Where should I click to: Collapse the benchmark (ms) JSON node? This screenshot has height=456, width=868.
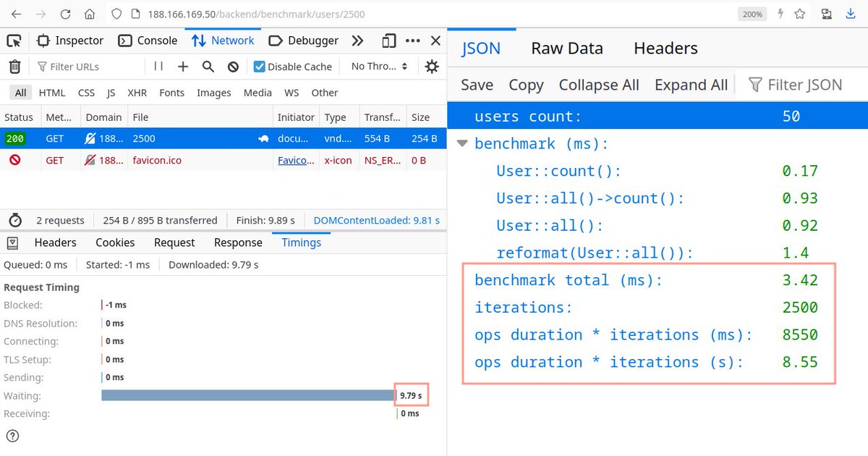point(462,143)
